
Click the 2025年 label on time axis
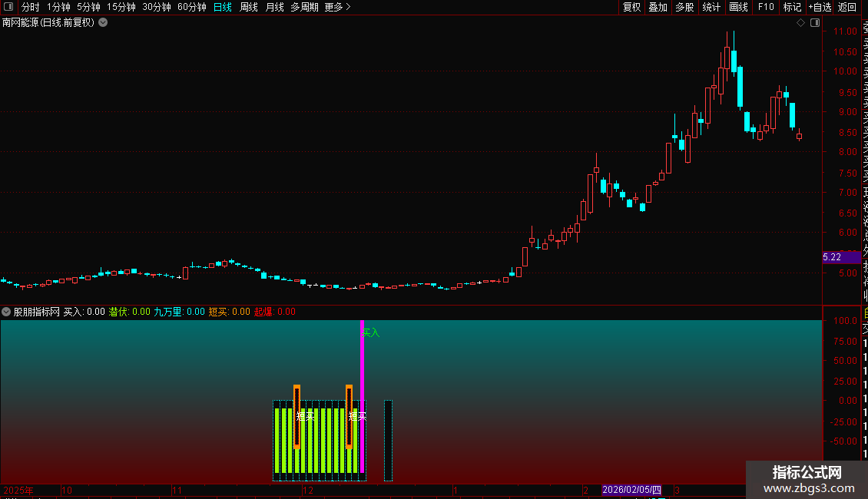pyautogui.click(x=18, y=490)
